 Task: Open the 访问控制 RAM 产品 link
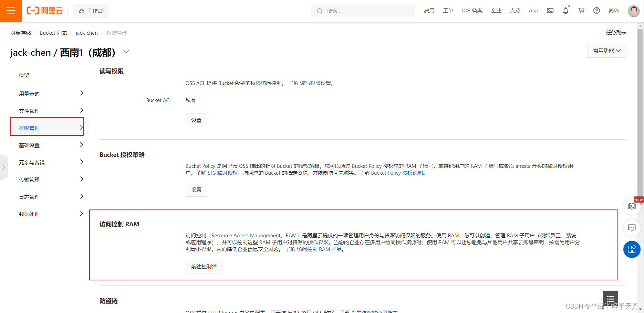[x=319, y=249]
